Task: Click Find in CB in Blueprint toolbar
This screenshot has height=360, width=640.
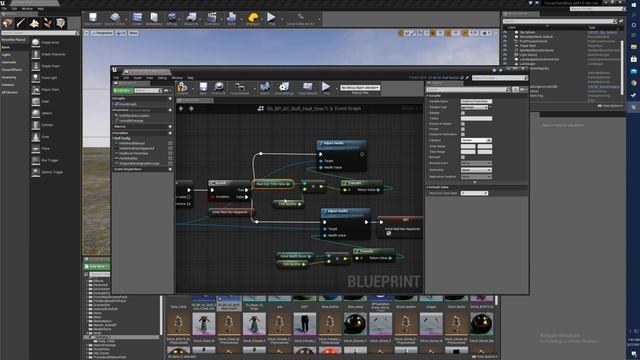Action: (219, 88)
